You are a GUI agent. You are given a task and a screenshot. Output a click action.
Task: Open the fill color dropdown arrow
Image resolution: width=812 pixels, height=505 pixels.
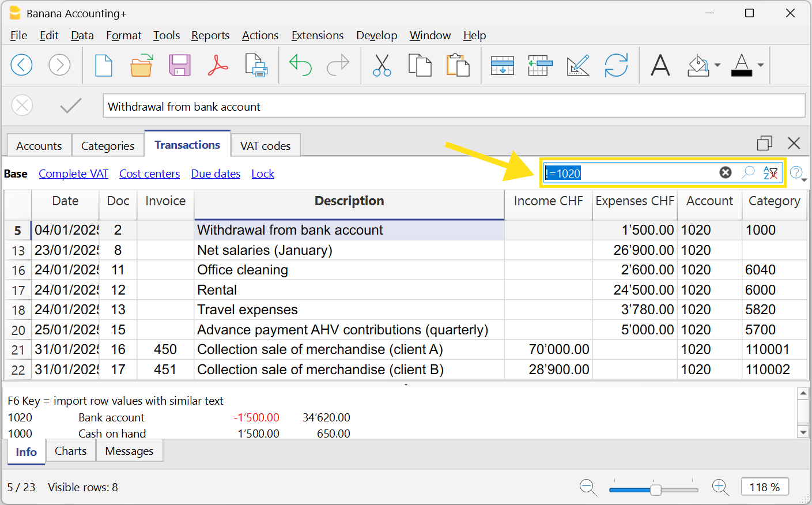tap(717, 65)
